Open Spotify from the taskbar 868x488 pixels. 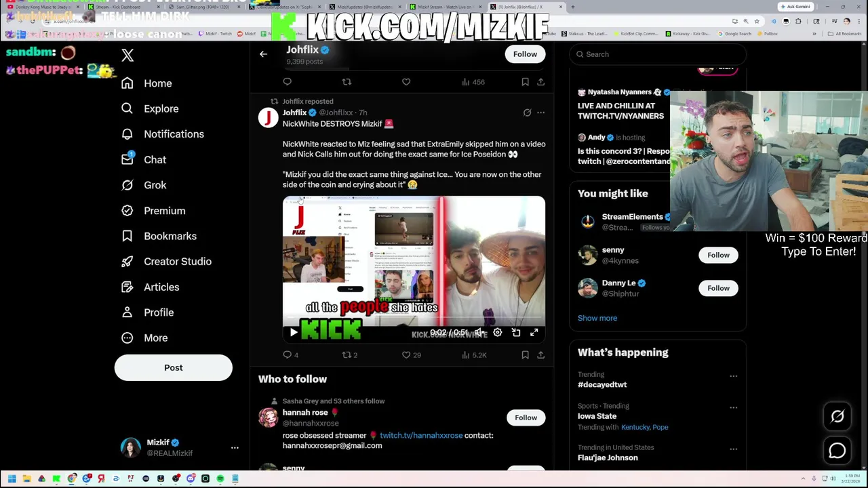220,479
